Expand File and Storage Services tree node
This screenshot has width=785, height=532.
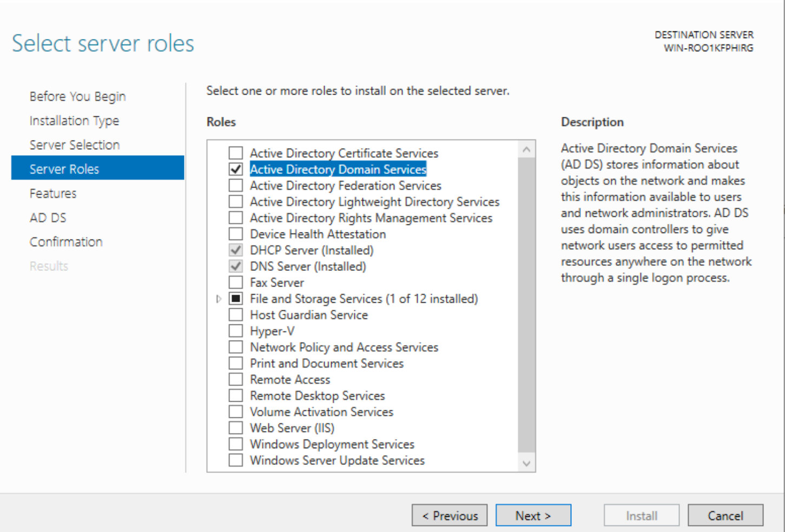pyautogui.click(x=219, y=299)
